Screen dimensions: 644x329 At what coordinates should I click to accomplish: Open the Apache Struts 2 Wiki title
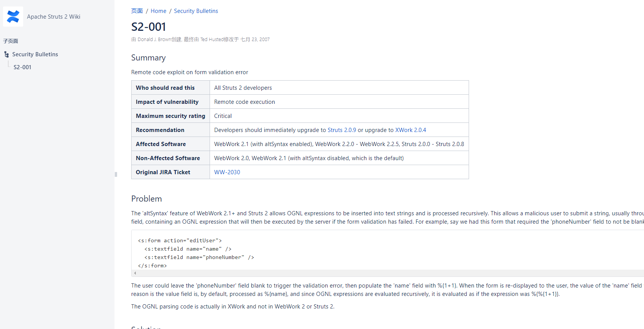[54, 17]
